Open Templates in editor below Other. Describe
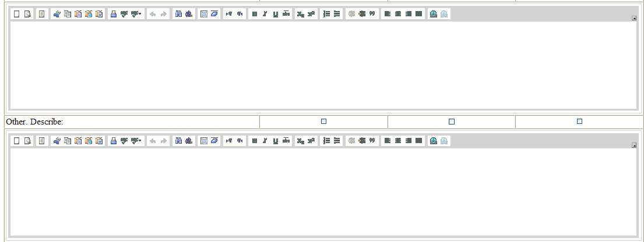 (41, 141)
